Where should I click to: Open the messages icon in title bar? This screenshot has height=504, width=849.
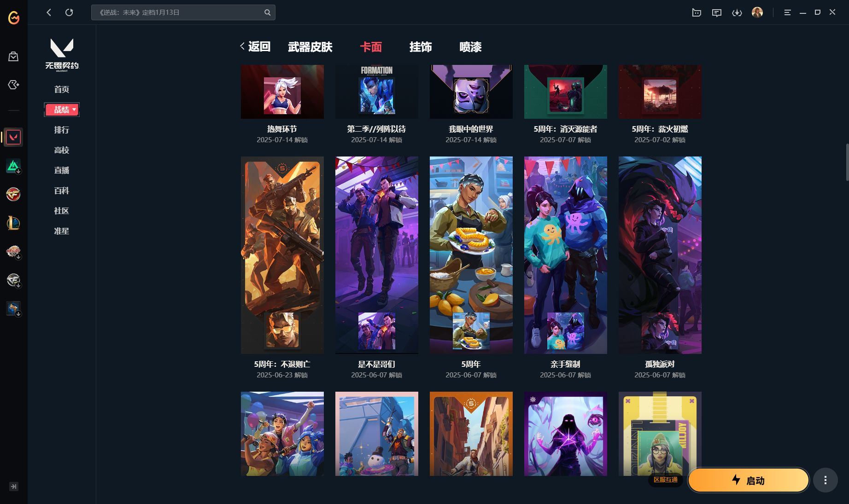click(716, 12)
